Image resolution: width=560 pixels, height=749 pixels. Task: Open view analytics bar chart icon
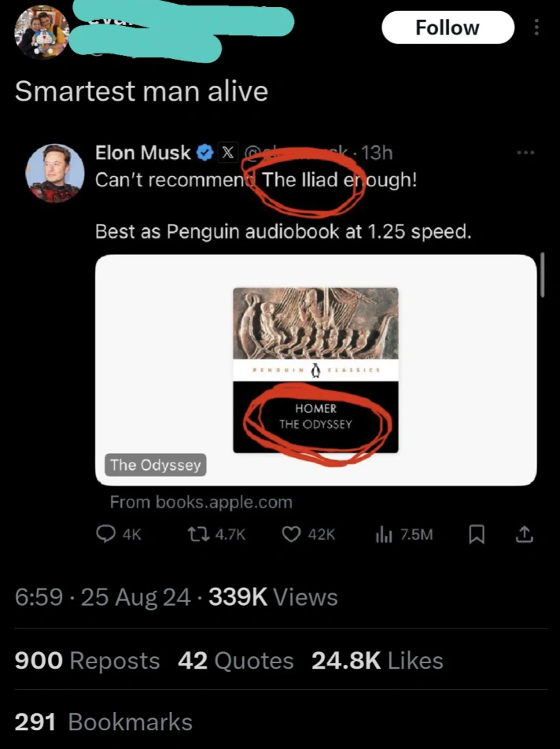click(383, 535)
